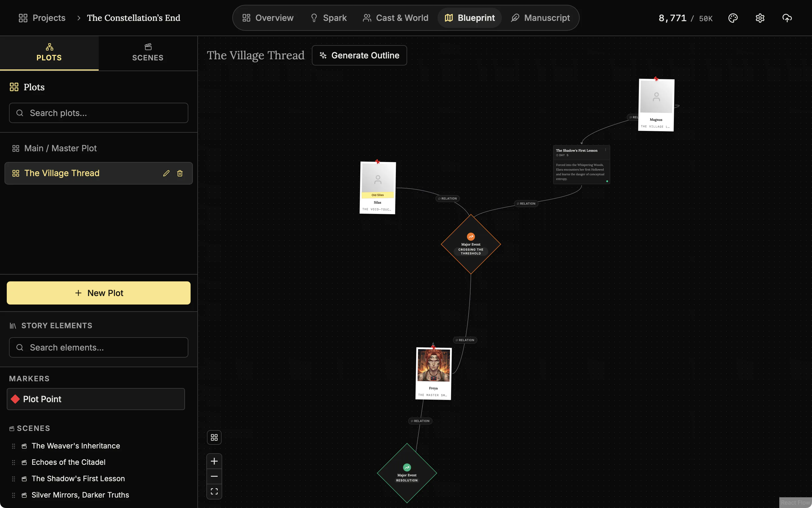Click the green Resolution trend icon
Image resolution: width=812 pixels, height=508 pixels.
coord(407,467)
